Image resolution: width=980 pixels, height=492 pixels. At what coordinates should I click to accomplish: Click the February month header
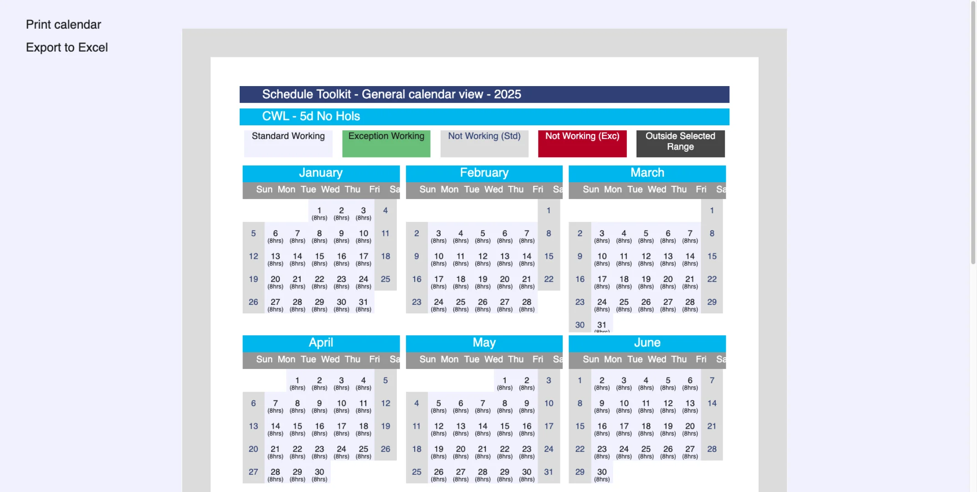(x=484, y=173)
